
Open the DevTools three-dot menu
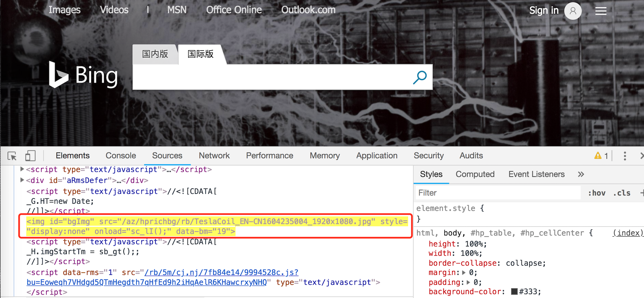625,156
